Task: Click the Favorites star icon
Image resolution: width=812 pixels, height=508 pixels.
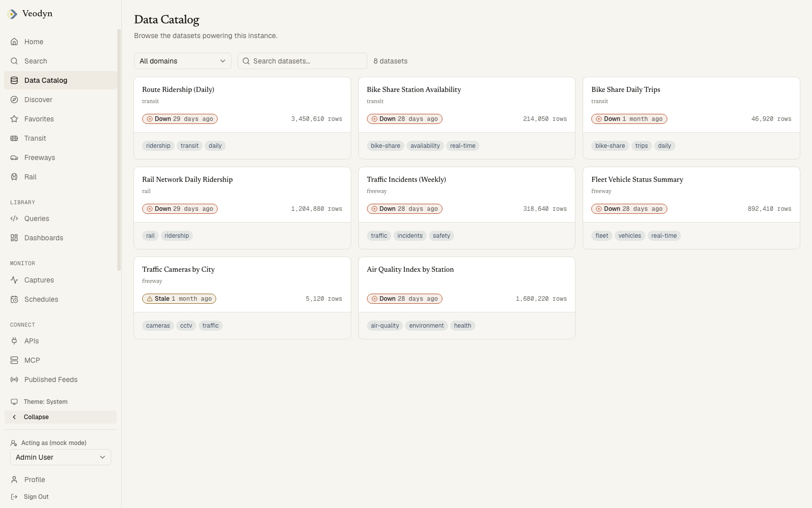Action: pos(14,119)
